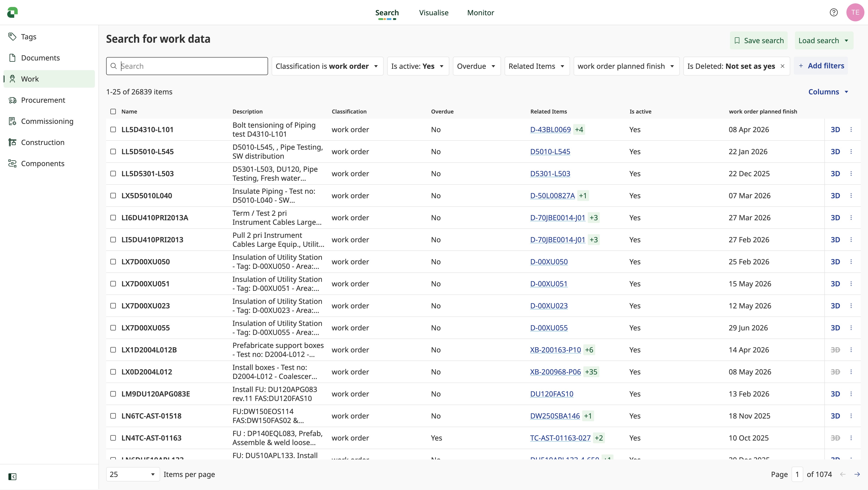Image resolution: width=868 pixels, height=490 pixels.
Task: Check the LX7D00XU050 row checkbox
Action: (x=113, y=262)
